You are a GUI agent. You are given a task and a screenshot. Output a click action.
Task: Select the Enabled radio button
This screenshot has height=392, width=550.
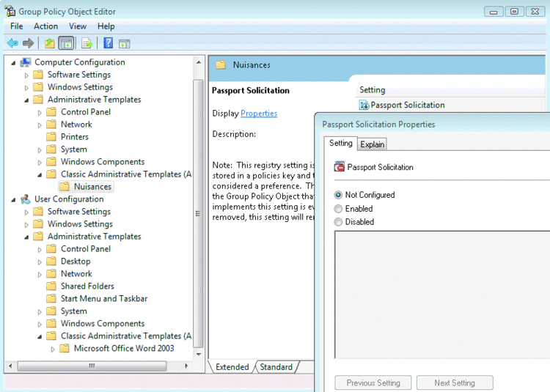[x=338, y=209]
